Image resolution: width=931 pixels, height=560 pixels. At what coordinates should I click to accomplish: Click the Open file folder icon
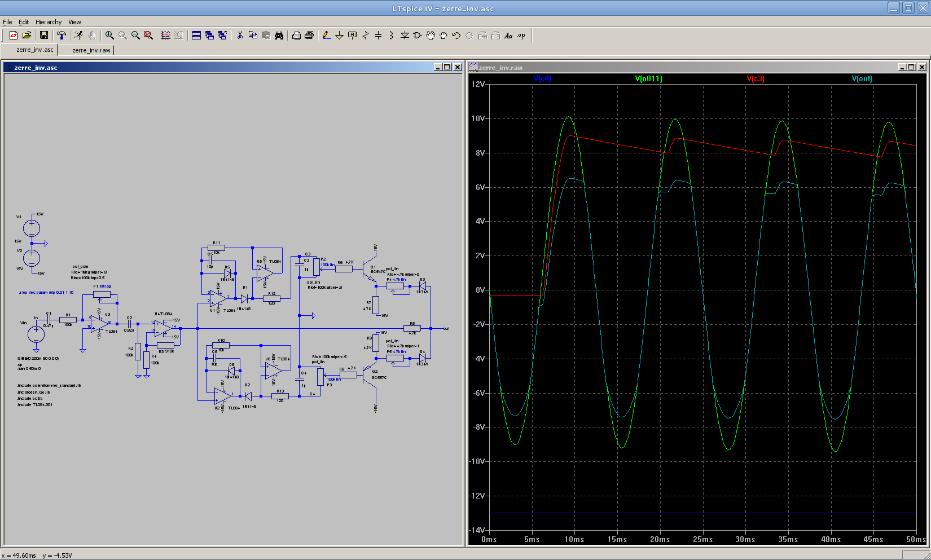click(x=27, y=35)
